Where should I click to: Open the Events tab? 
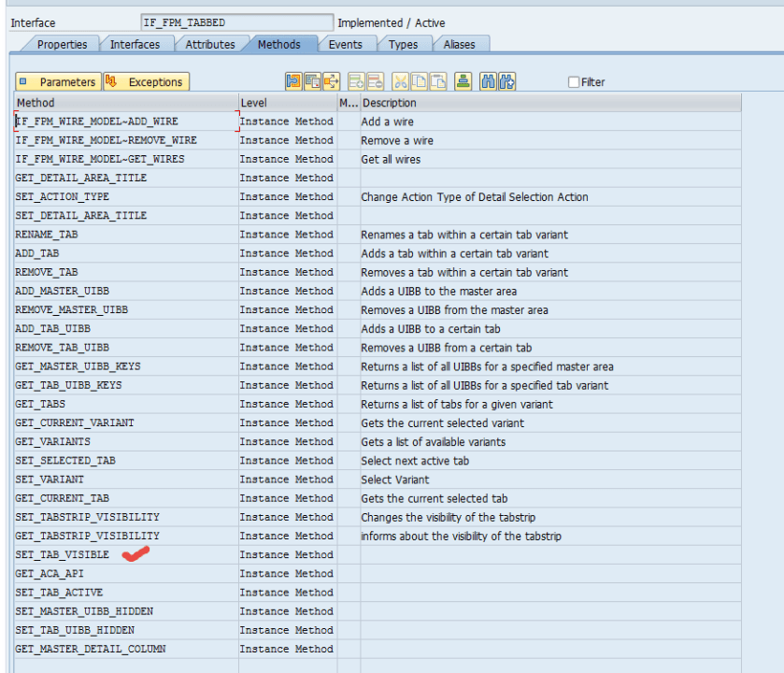[x=345, y=45]
